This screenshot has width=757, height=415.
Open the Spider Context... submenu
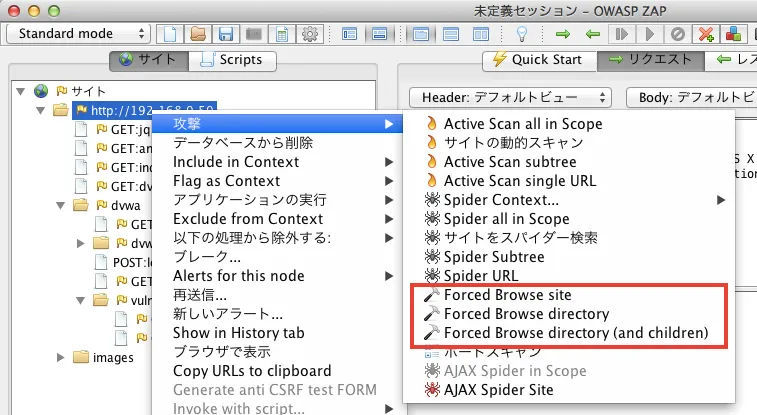tap(569, 200)
